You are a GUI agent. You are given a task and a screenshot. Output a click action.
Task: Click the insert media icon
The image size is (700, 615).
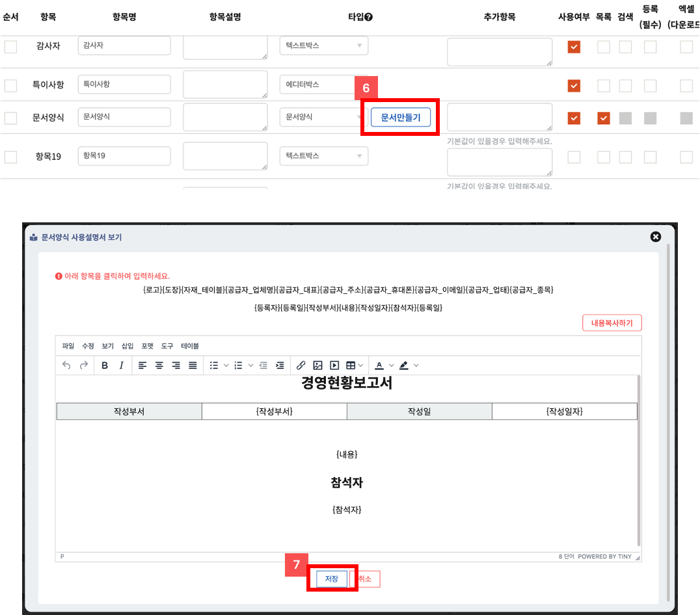click(334, 365)
